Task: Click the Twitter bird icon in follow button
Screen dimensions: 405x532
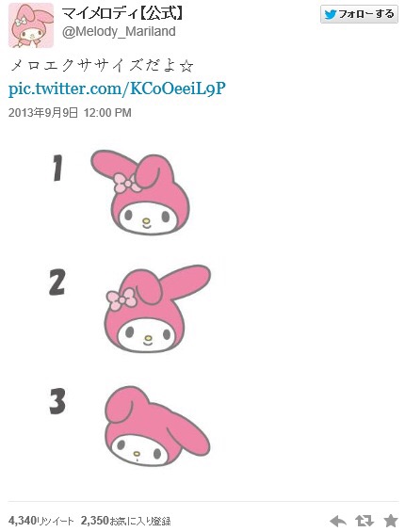Action: (330, 14)
